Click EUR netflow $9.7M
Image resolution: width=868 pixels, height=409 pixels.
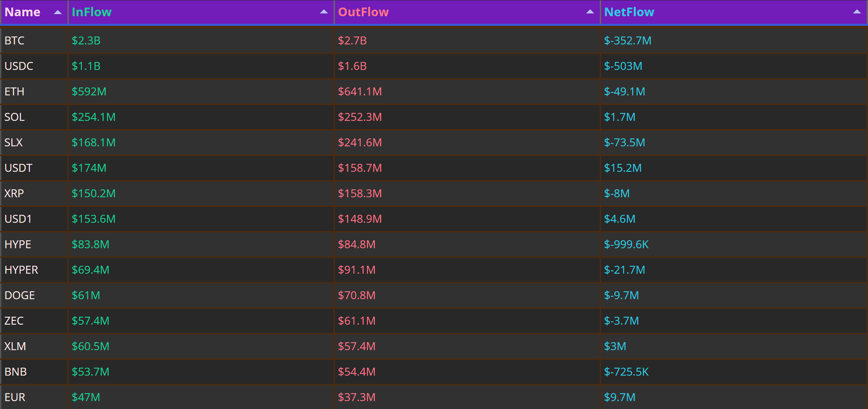[x=620, y=397]
